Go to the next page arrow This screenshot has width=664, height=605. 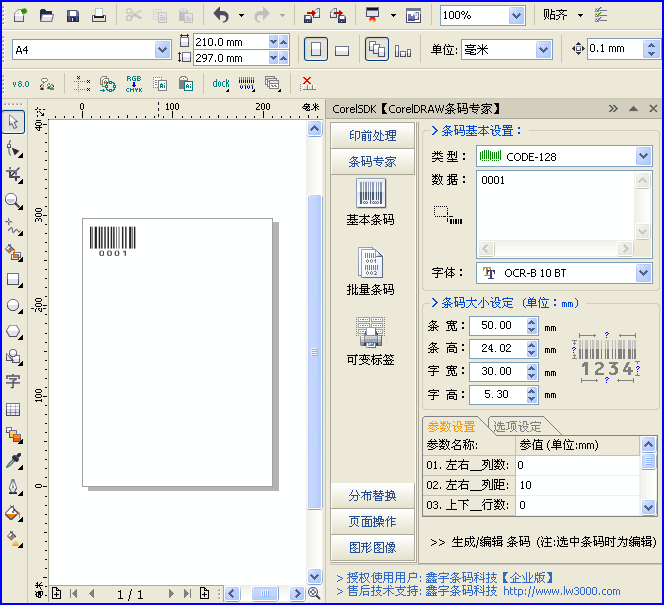[x=171, y=594]
